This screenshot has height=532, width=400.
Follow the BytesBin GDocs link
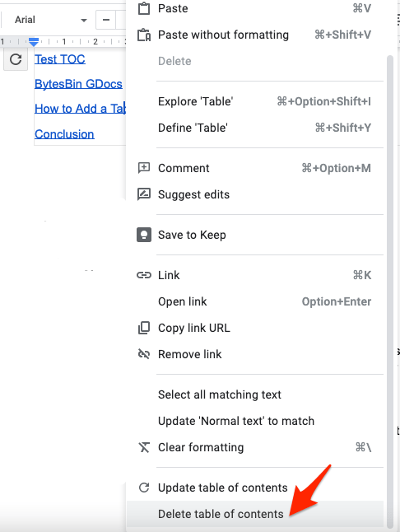point(78,84)
